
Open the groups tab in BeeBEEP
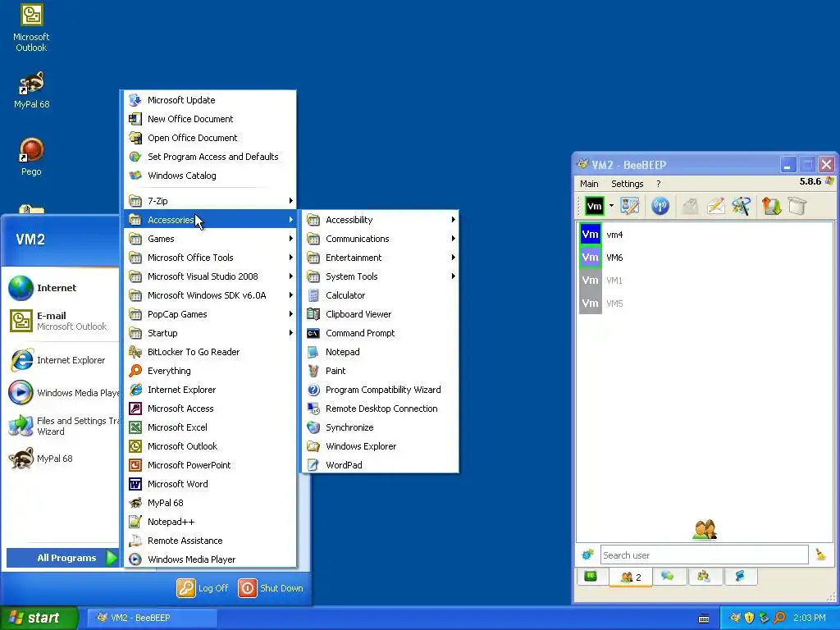tap(703, 577)
